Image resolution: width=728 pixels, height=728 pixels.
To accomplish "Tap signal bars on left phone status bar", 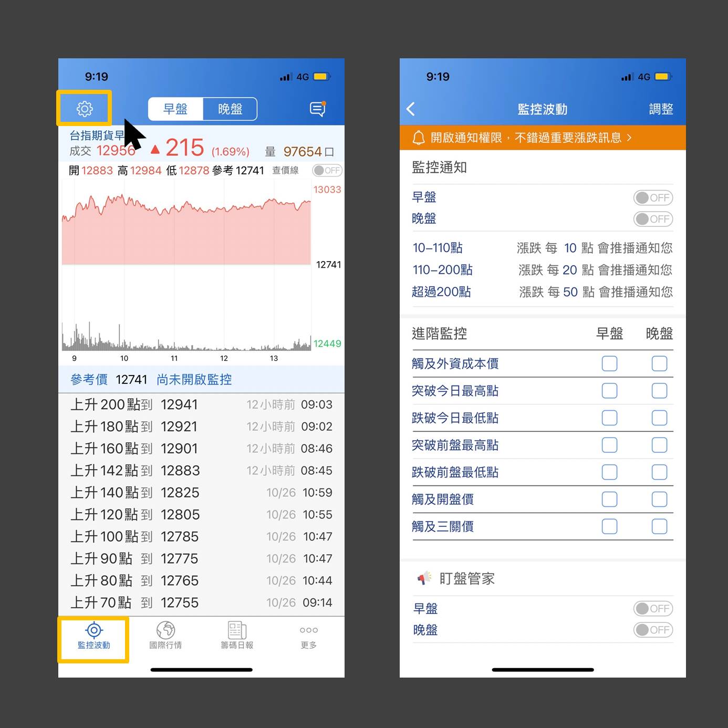I will [x=286, y=77].
